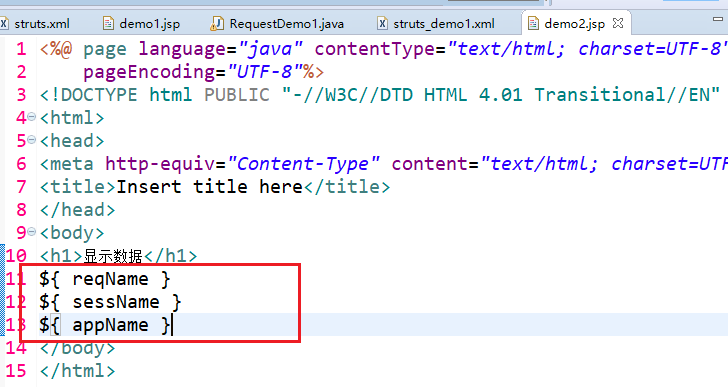Click the struts_demo1.xml file icon
The height and width of the screenshot is (387, 728).
click(382, 23)
